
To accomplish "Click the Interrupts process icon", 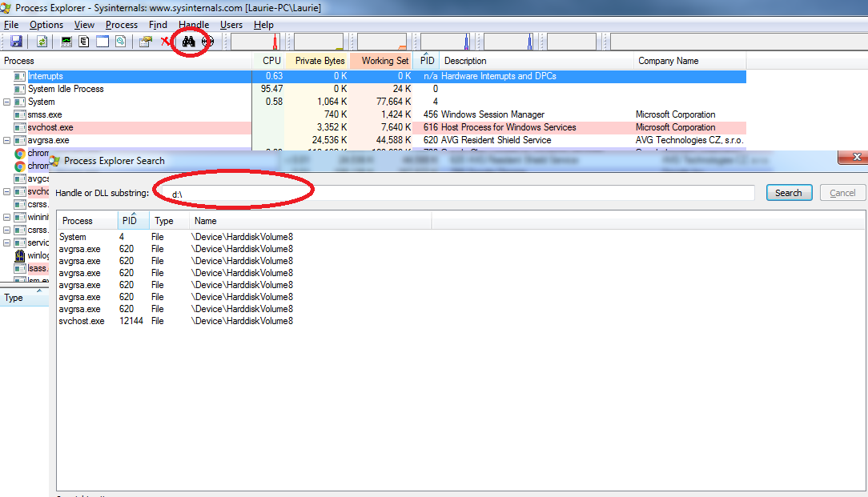I will pyautogui.click(x=20, y=76).
